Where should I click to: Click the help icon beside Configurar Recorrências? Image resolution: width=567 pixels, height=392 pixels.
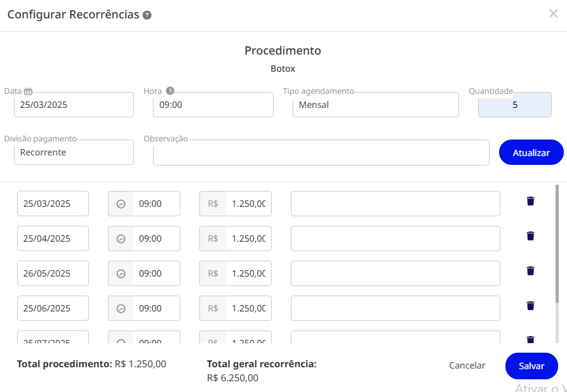[x=147, y=15]
